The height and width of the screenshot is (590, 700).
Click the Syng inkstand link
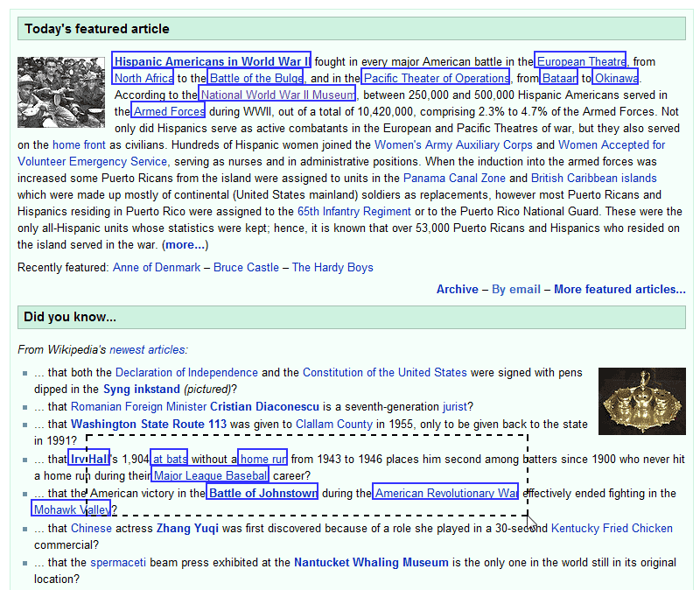(x=142, y=389)
